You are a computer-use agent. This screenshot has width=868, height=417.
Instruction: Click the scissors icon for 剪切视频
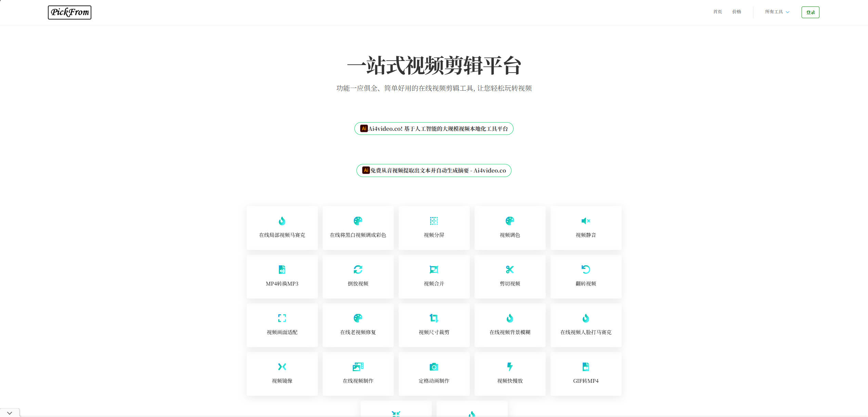tap(510, 269)
